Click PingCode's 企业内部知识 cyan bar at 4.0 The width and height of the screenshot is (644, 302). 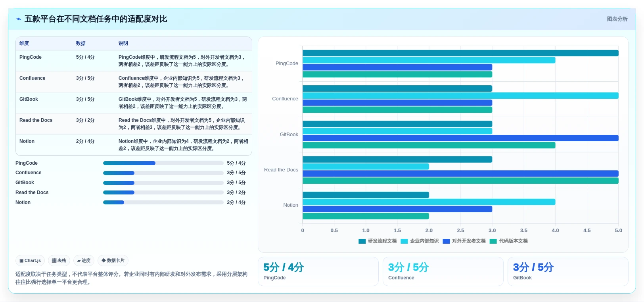429,60
